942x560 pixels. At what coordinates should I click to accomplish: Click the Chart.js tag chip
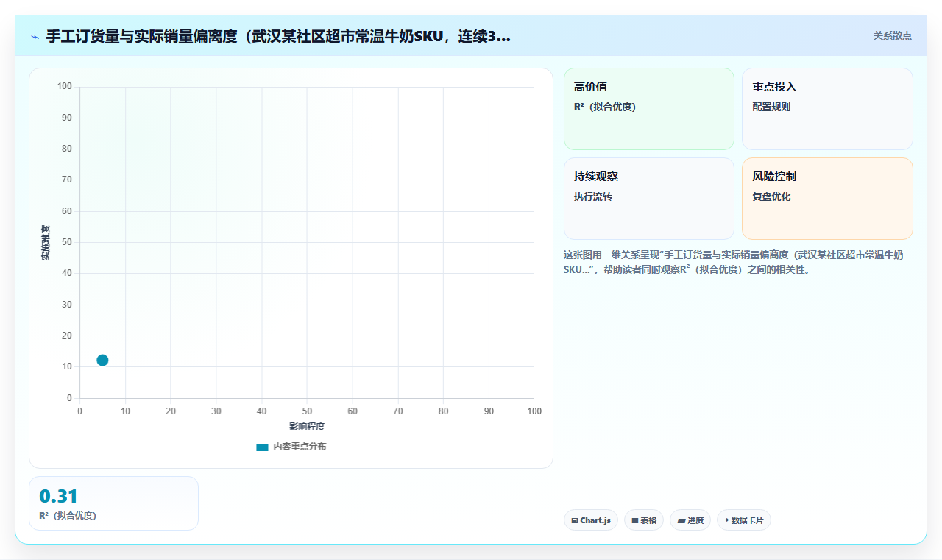591,520
